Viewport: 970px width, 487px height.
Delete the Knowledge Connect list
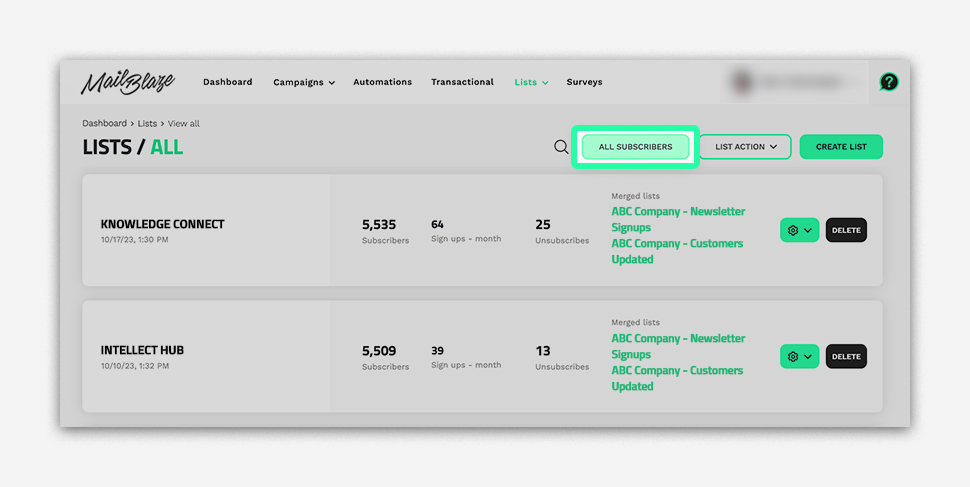(846, 230)
